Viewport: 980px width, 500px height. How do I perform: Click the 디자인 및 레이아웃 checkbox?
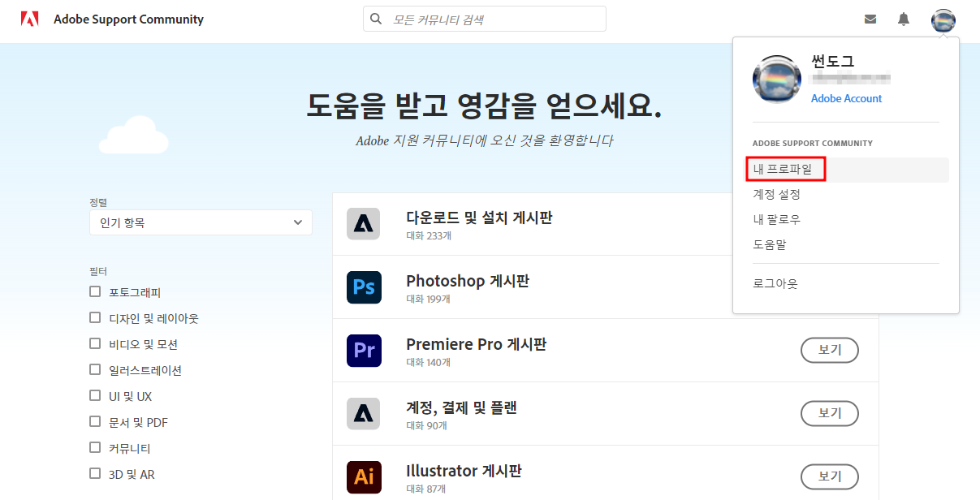click(x=95, y=317)
